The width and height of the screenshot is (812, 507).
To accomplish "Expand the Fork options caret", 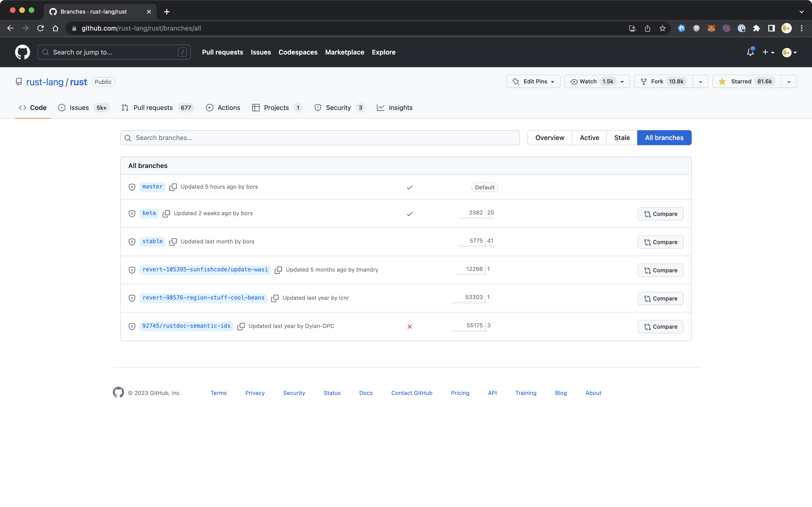I will (x=700, y=82).
